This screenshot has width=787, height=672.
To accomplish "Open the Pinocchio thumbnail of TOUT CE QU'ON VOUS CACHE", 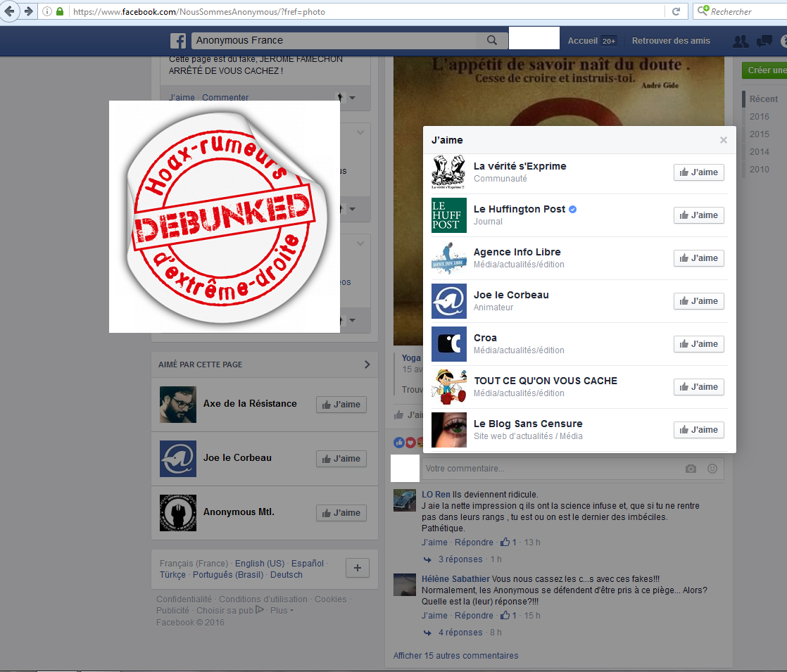I will [448, 387].
